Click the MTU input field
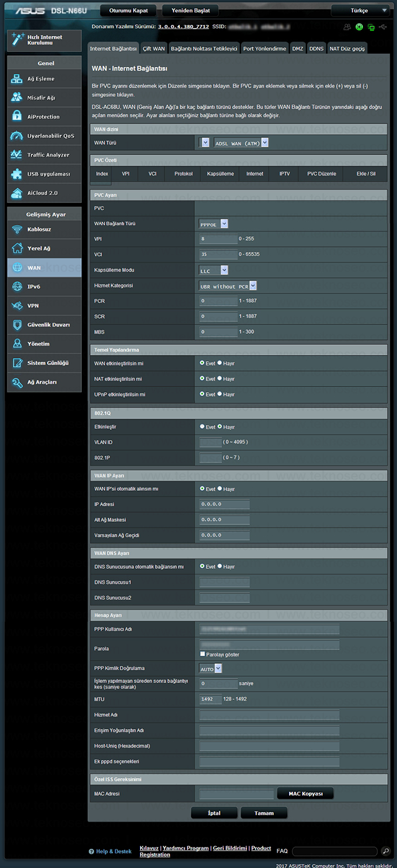The height and width of the screenshot is (868, 397). (210, 699)
